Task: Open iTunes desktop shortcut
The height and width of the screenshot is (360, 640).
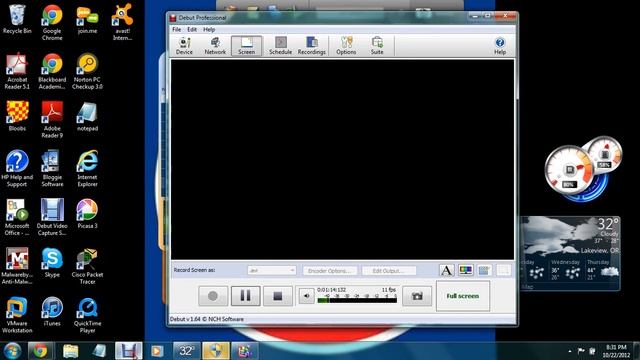Action: pos(52,311)
